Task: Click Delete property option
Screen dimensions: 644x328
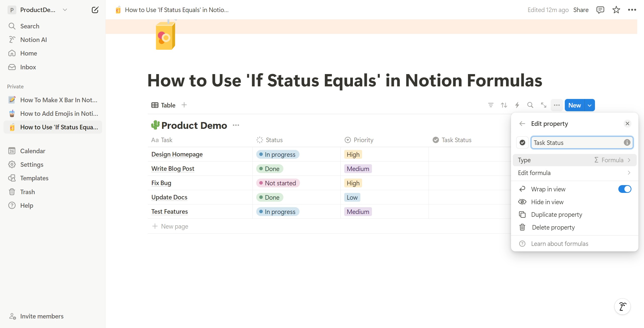Action: pyautogui.click(x=575, y=227)
